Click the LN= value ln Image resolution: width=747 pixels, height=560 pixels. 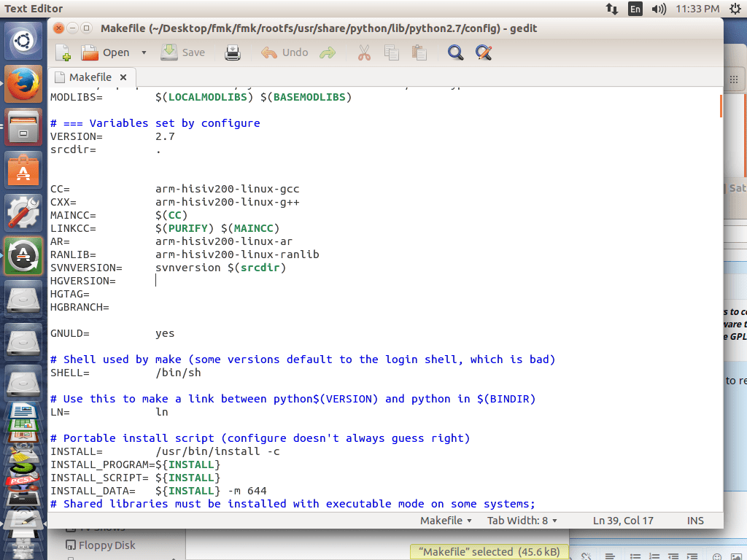point(161,412)
